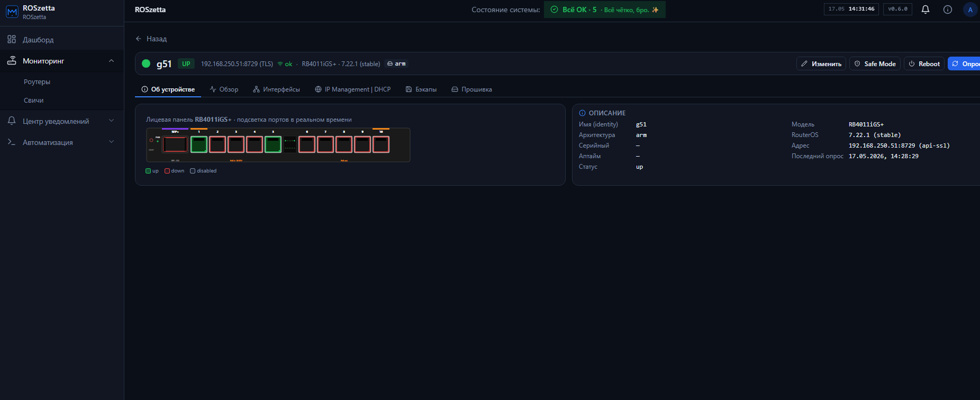Screen dimensions: 980x400
Task: Open the notifications bell icon
Action: [x=925, y=10]
